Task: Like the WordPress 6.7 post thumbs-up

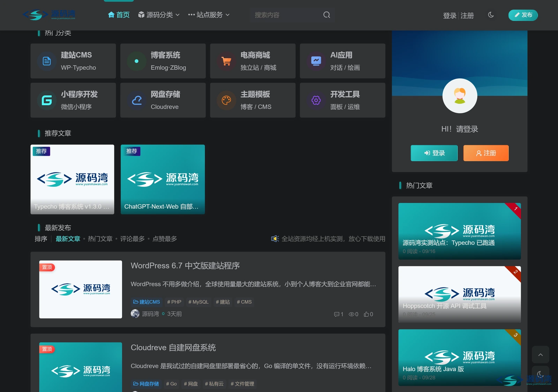Action: point(366,314)
